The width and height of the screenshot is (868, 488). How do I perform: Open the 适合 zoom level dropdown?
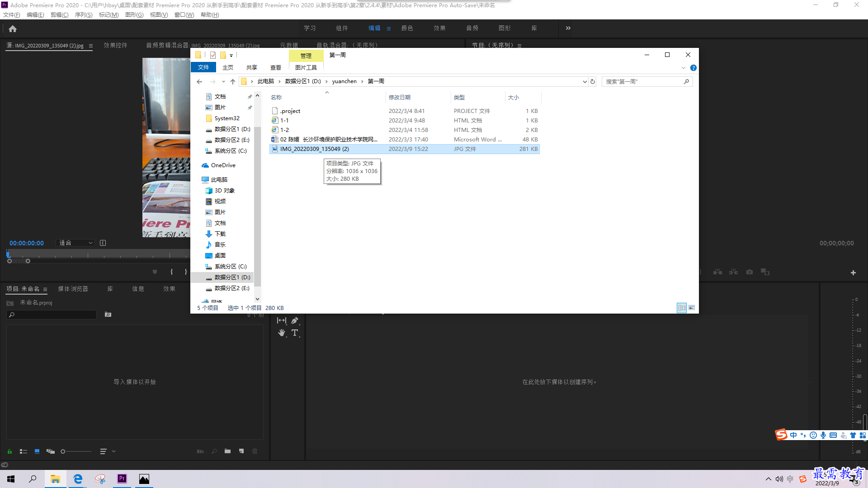pos(75,243)
